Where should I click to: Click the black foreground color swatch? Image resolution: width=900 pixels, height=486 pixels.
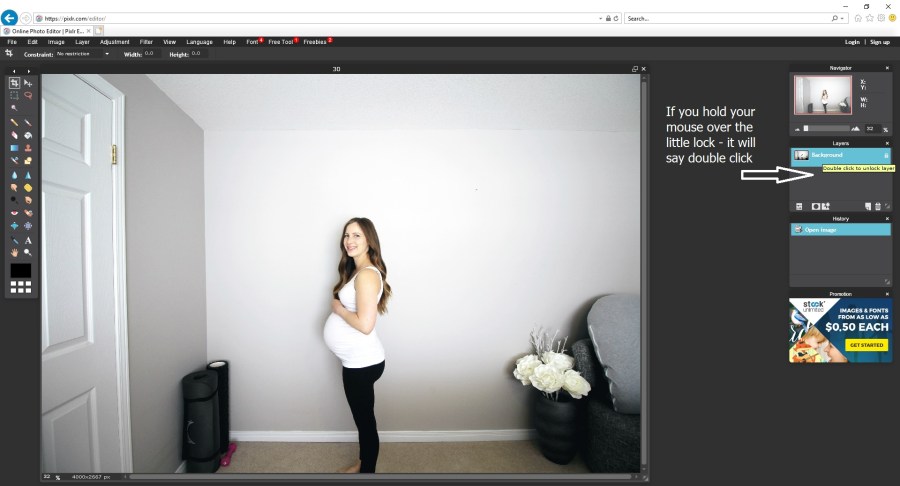21,270
